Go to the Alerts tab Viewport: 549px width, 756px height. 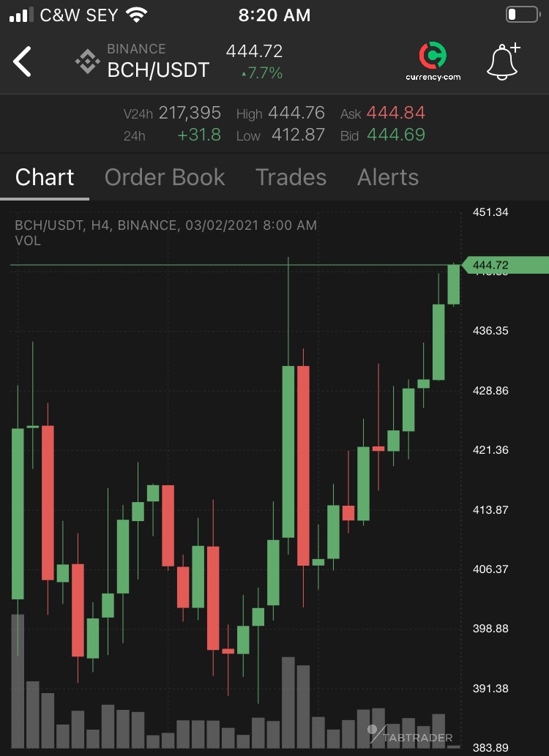(388, 177)
